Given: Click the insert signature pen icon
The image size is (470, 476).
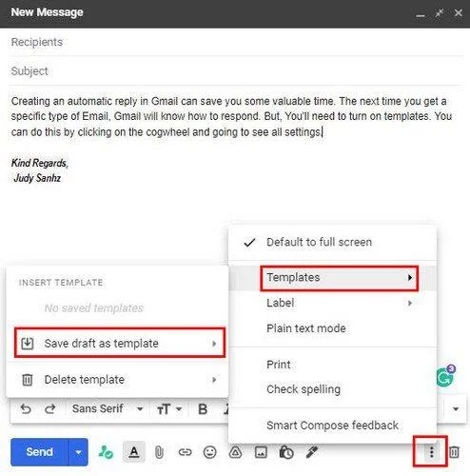Looking at the screenshot, I should coord(312,452).
